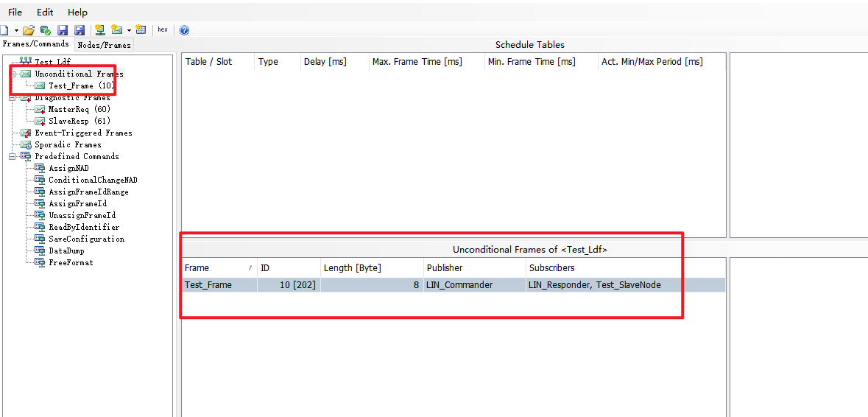Click the new schedule table toolbar icon
This screenshot has width=868, height=417.
pos(141,30)
